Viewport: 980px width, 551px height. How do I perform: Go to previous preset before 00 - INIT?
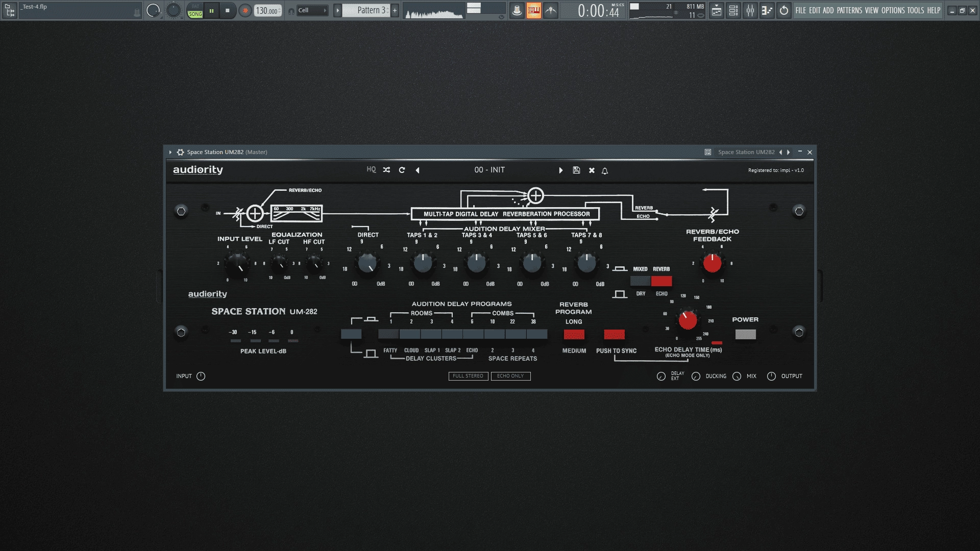point(418,170)
